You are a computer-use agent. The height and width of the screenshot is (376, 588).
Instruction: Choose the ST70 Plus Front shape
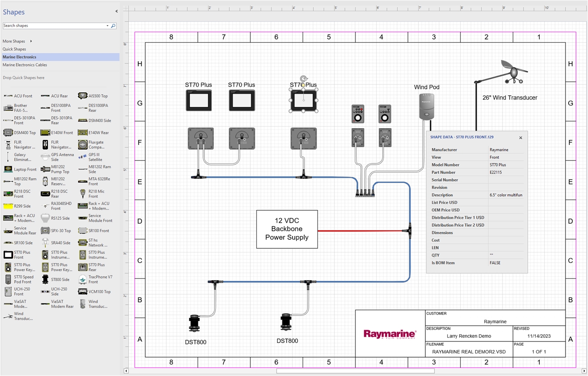click(x=17, y=255)
